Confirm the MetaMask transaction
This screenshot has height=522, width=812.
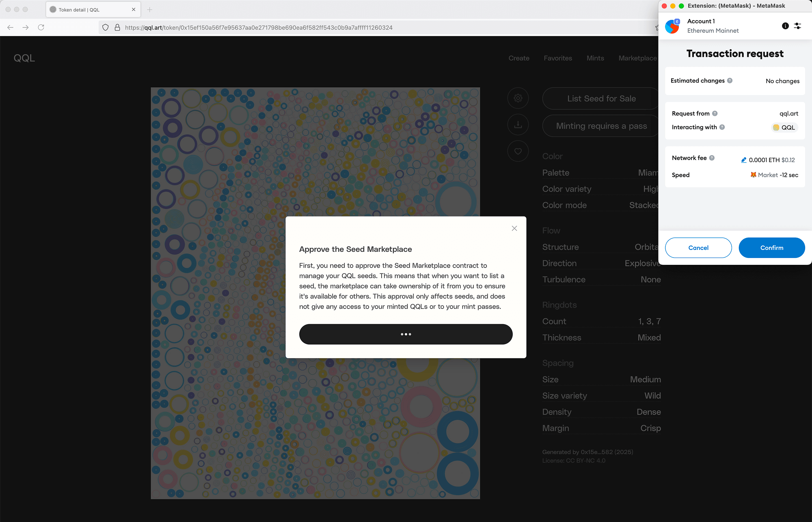point(771,248)
